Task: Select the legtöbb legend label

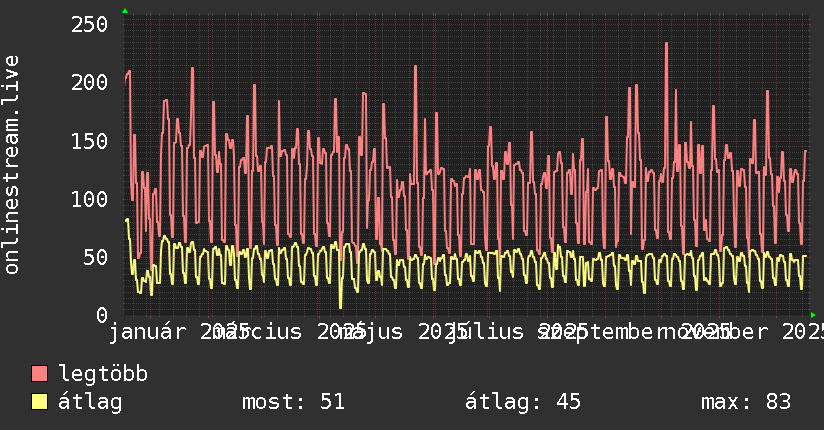Action: pos(103,374)
